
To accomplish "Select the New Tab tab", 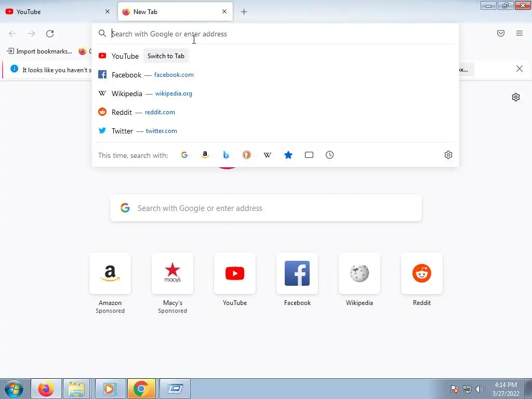I will click(175, 12).
